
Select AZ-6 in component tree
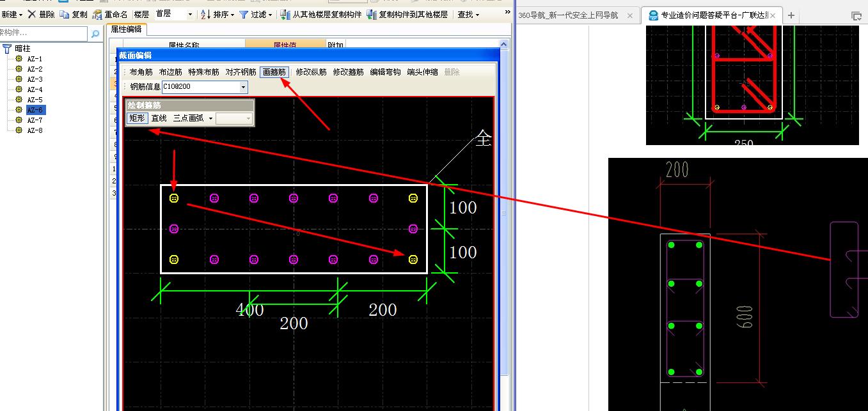pos(35,110)
